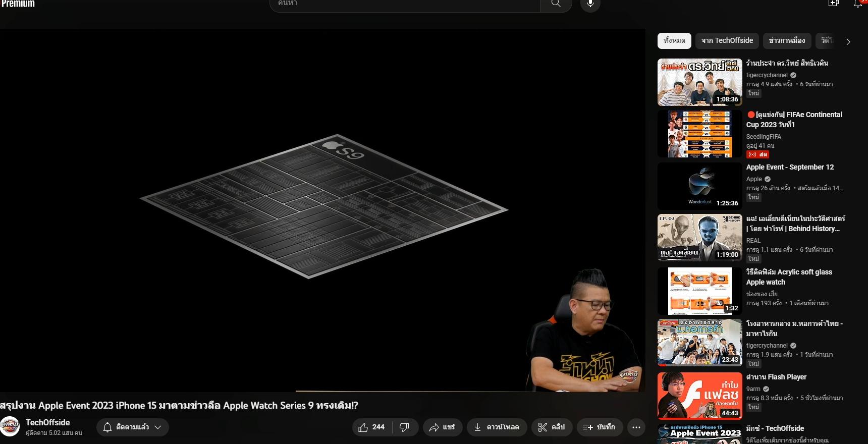Click the red สด live badge

[757, 154]
